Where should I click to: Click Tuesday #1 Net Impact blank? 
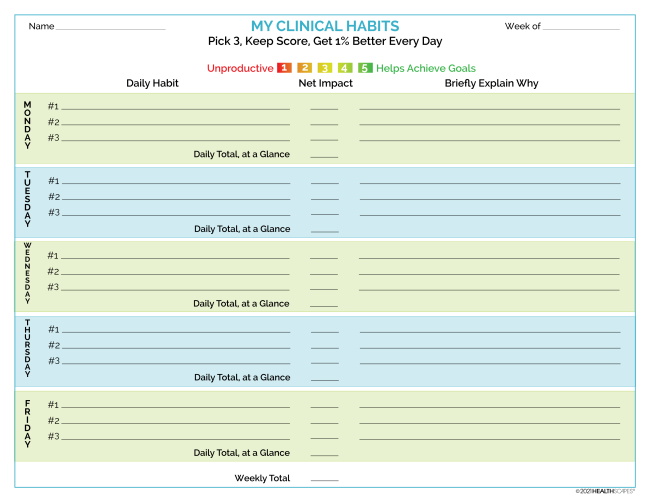[x=324, y=181]
